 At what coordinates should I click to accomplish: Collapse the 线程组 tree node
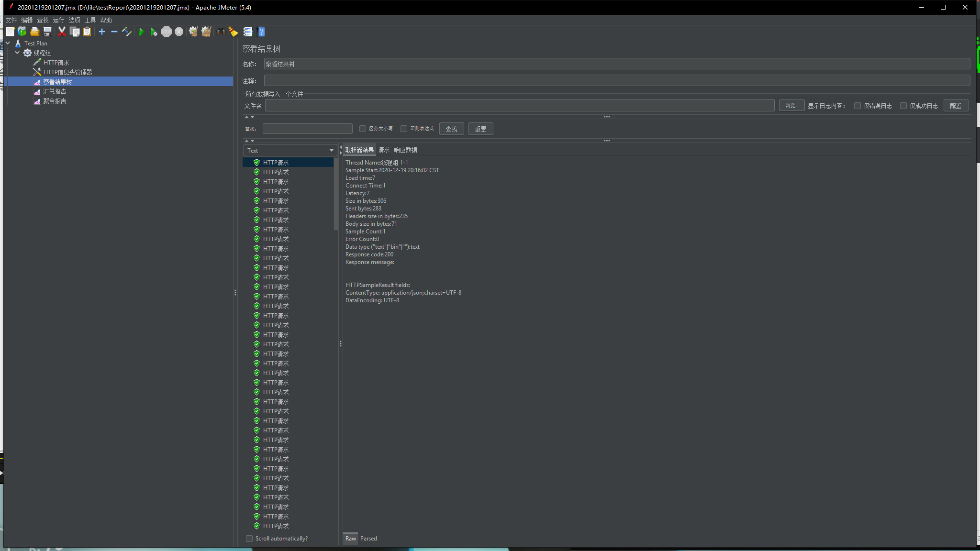tap(17, 53)
